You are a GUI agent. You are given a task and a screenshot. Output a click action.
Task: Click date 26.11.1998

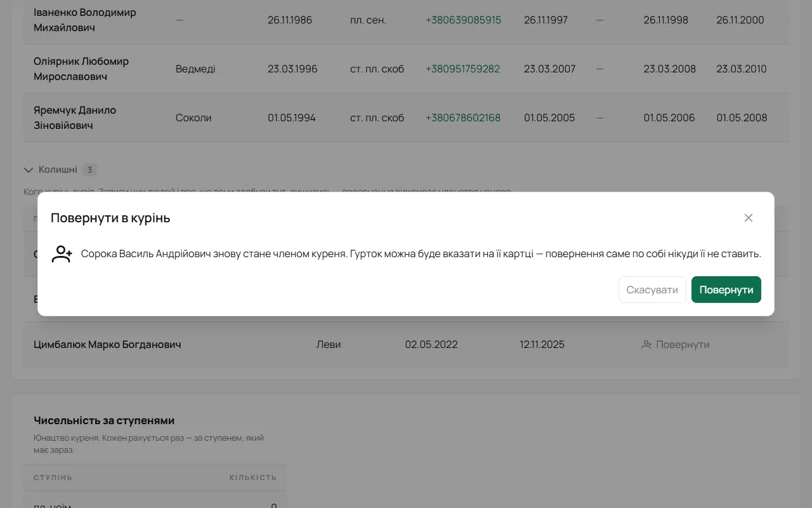[x=666, y=20]
